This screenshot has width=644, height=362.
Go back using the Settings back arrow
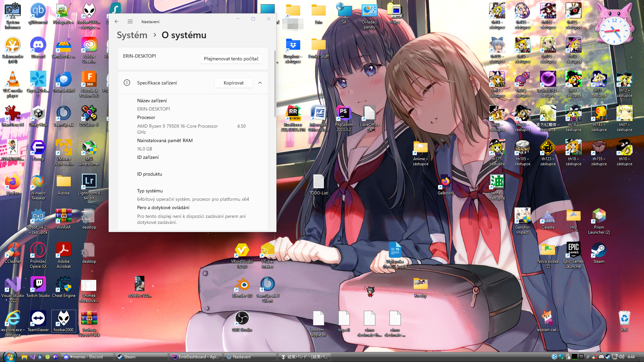point(117,21)
